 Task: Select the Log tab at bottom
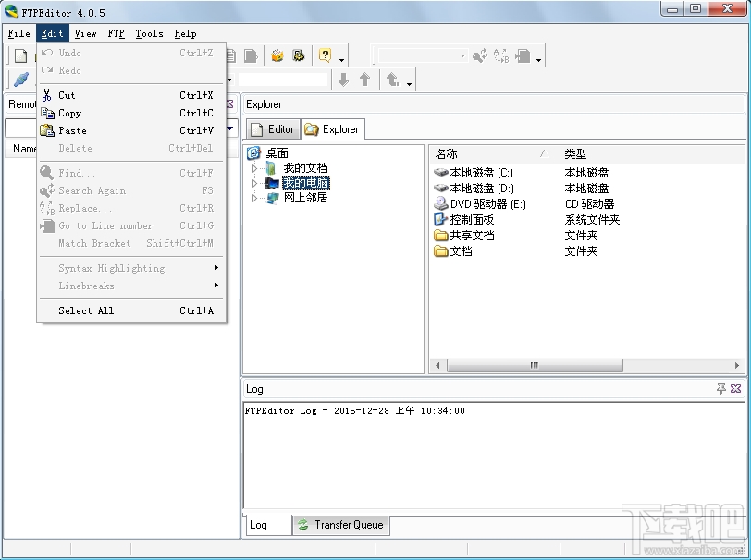[x=267, y=525]
